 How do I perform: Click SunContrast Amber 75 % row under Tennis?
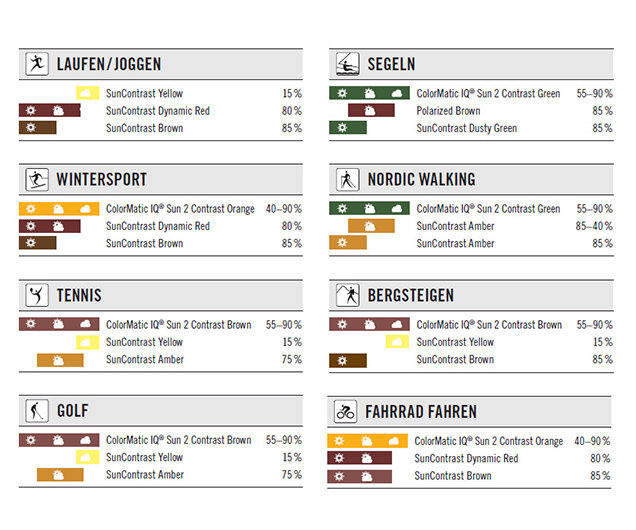click(161, 360)
